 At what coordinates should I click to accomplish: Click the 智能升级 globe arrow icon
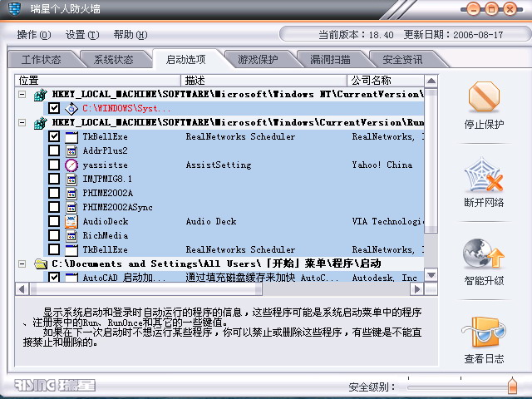click(484, 253)
